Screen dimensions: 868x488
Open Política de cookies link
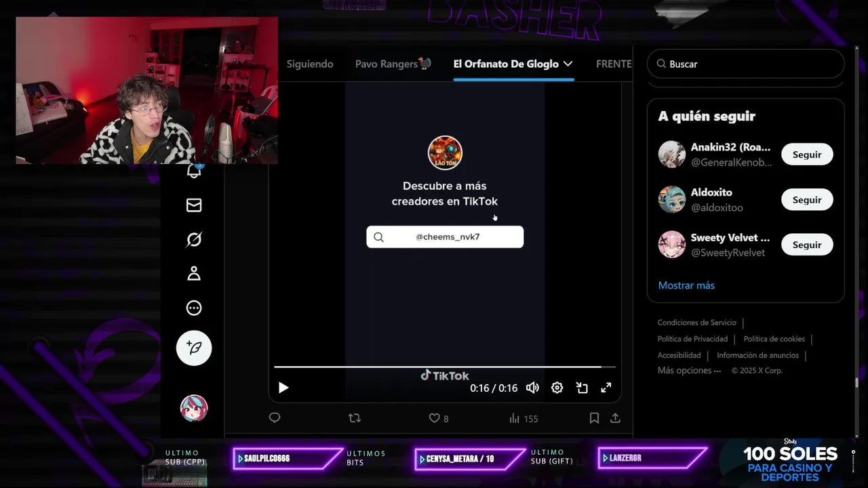774,339
